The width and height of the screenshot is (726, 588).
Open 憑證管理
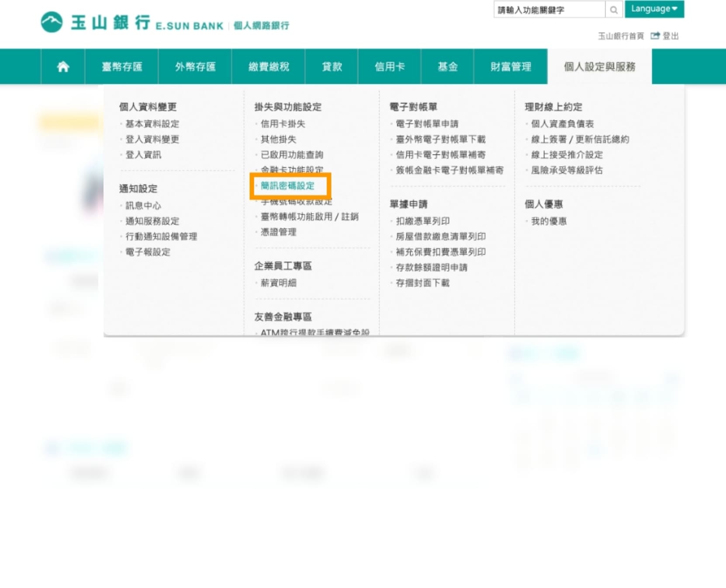[278, 232]
